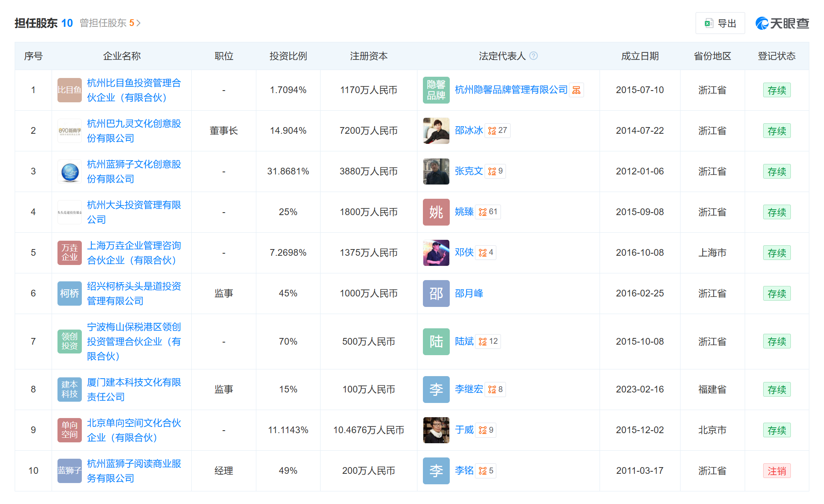Click the help icon beside 法定代表人

pos(533,56)
